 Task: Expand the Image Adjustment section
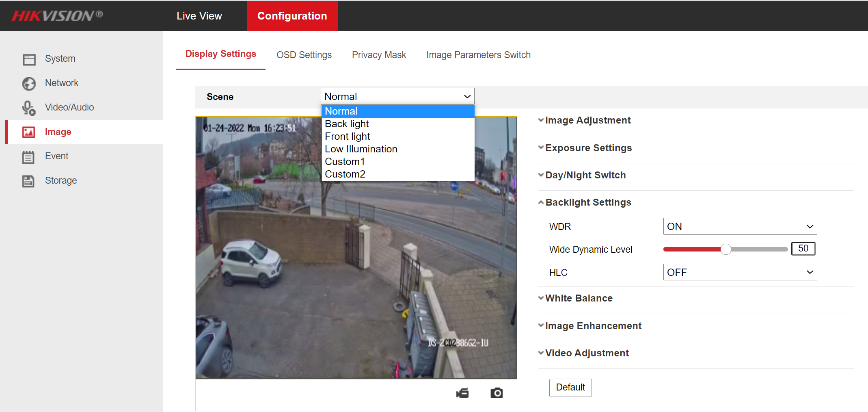point(587,120)
